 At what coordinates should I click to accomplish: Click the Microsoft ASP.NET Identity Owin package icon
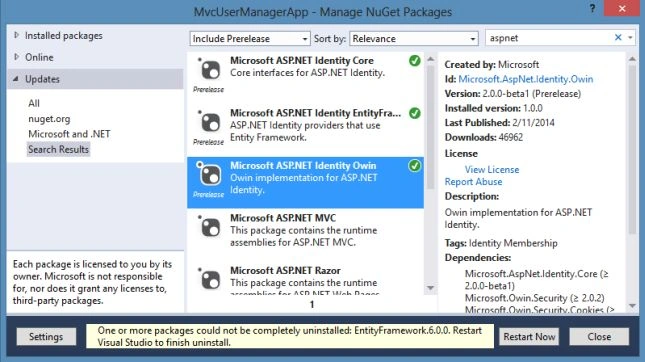[210, 174]
